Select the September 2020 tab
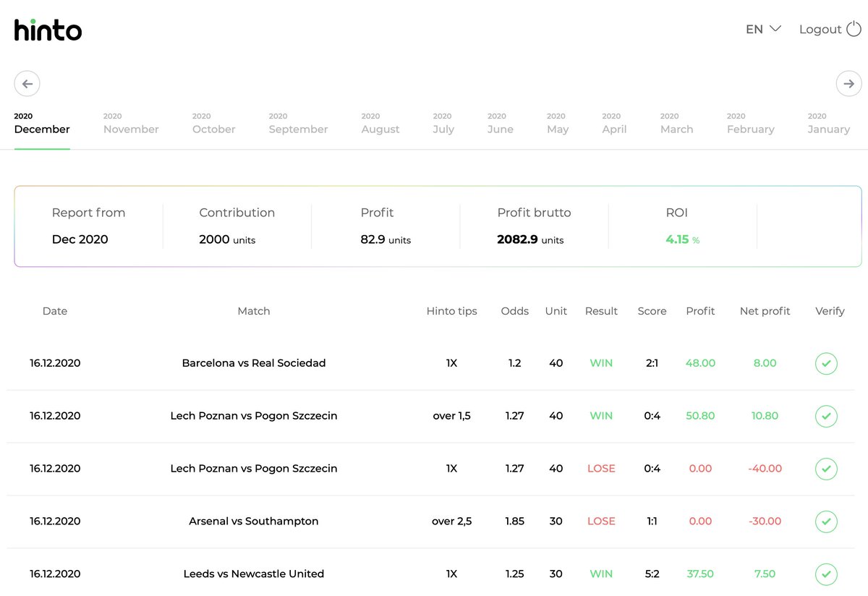868x596 pixels. coord(298,124)
